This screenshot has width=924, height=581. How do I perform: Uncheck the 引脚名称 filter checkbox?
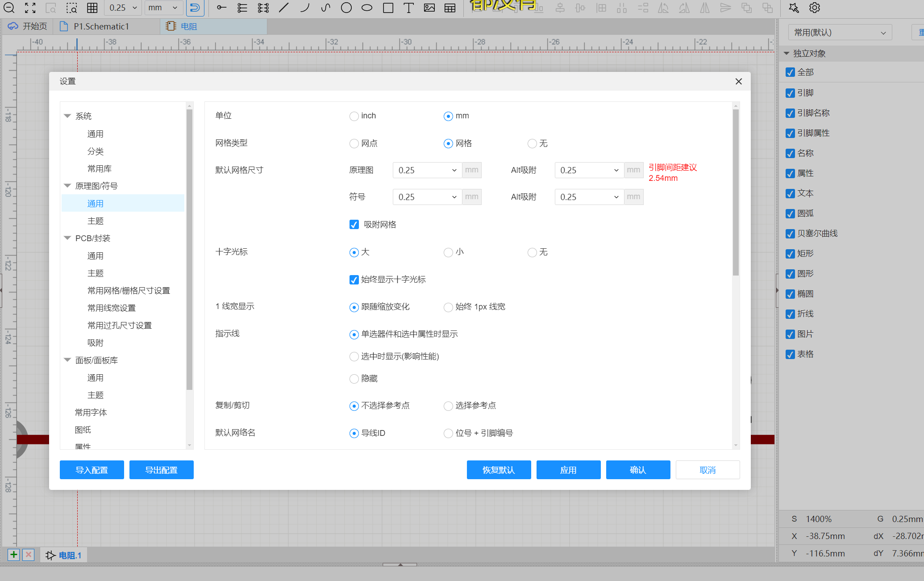coord(790,113)
